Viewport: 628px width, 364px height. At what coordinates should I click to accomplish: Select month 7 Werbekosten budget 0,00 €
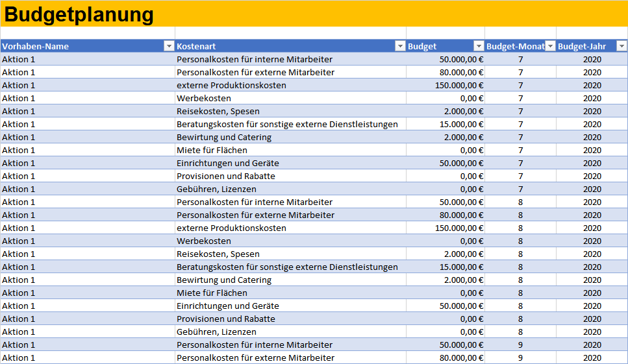tap(446, 99)
